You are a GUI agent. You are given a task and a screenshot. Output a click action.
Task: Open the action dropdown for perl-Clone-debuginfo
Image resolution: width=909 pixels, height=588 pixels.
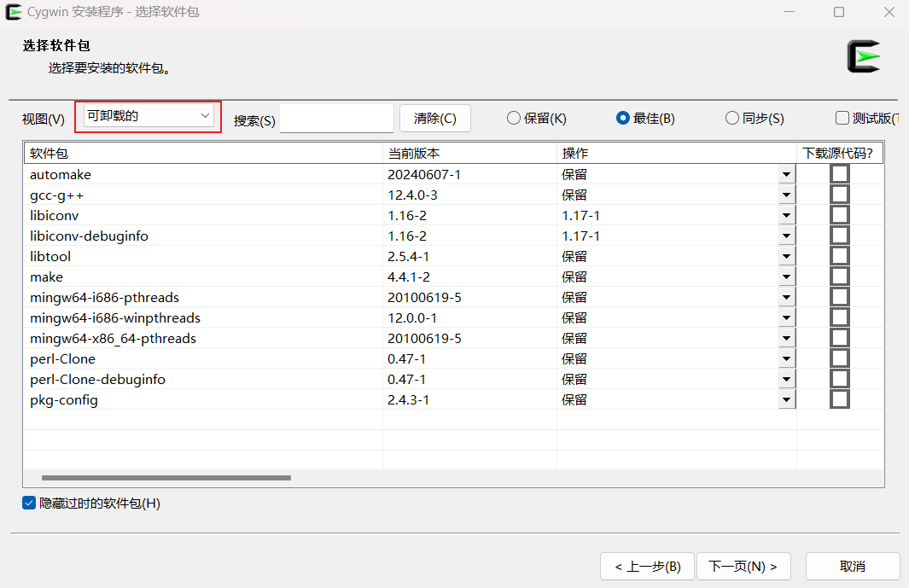(x=787, y=379)
